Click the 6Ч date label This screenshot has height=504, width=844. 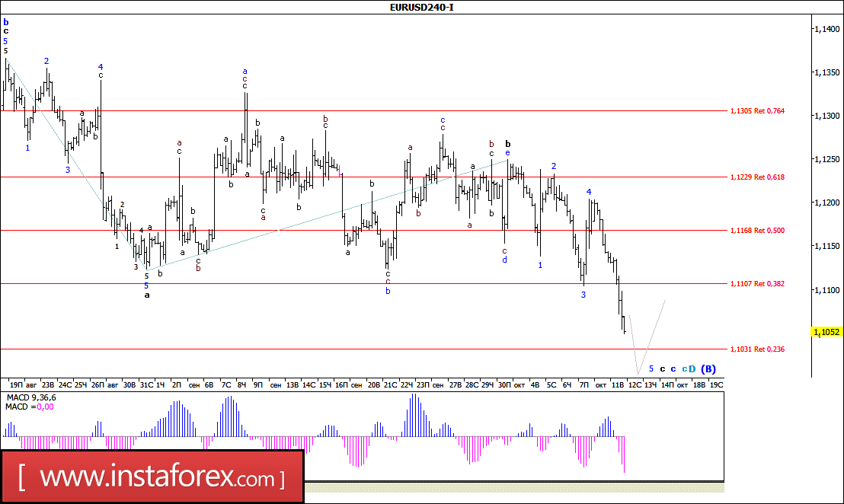click(567, 384)
